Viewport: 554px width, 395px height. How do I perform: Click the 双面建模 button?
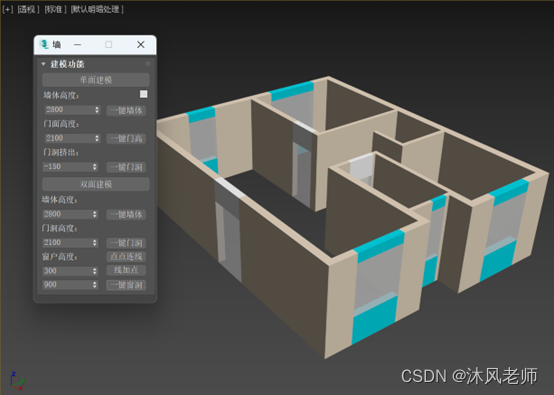tap(96, 184)
